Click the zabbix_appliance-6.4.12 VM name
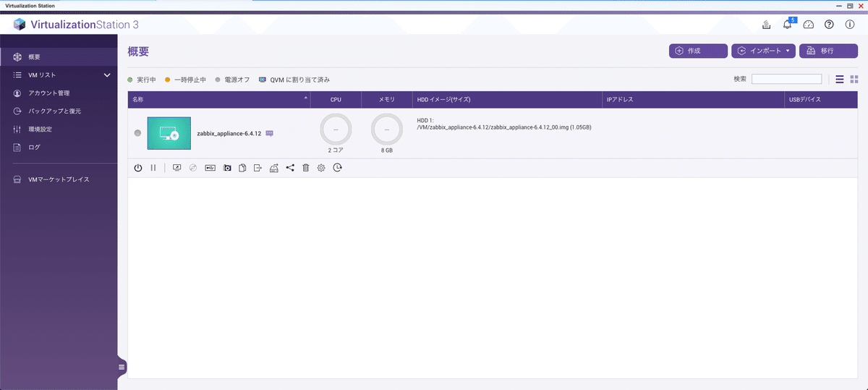The width and height of the screenshot is (868, 390). point(229,133)
